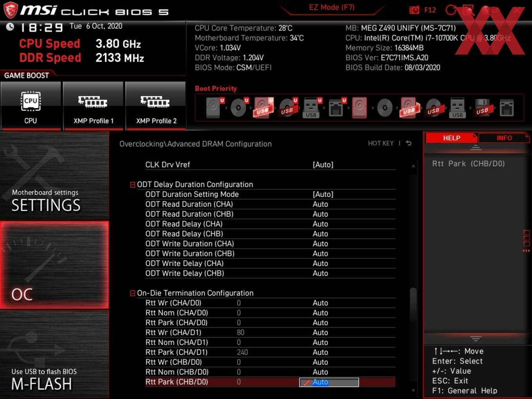
Task: Switch to the INFO tab
Action: 504,138
